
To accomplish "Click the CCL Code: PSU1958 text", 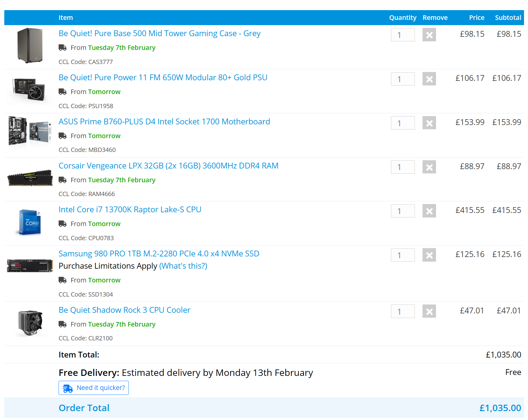I will tap(86, 106).
